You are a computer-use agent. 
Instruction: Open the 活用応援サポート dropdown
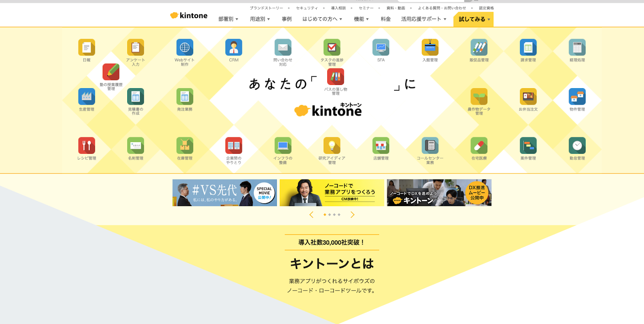coord(424,19)
